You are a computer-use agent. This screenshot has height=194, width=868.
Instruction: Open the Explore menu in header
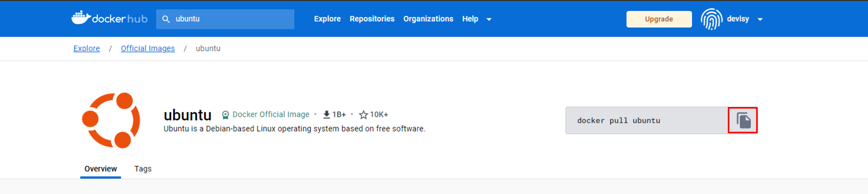pos(327,19)
